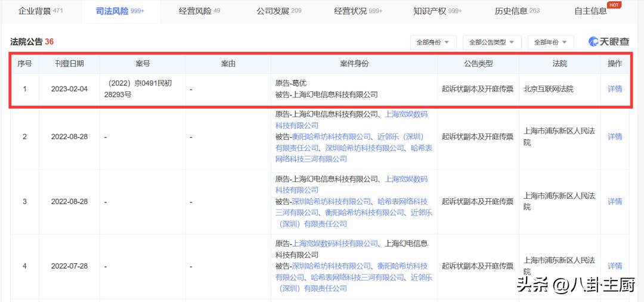Open 深圳哈希坊科技有限公司 defendant link in row 3

point(331,201)
